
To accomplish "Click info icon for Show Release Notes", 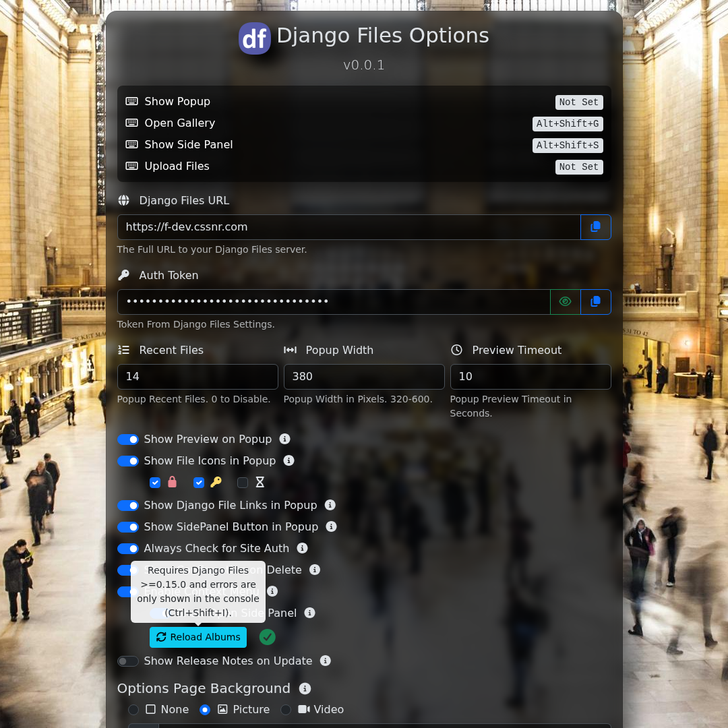I will (x=325, y=661).
